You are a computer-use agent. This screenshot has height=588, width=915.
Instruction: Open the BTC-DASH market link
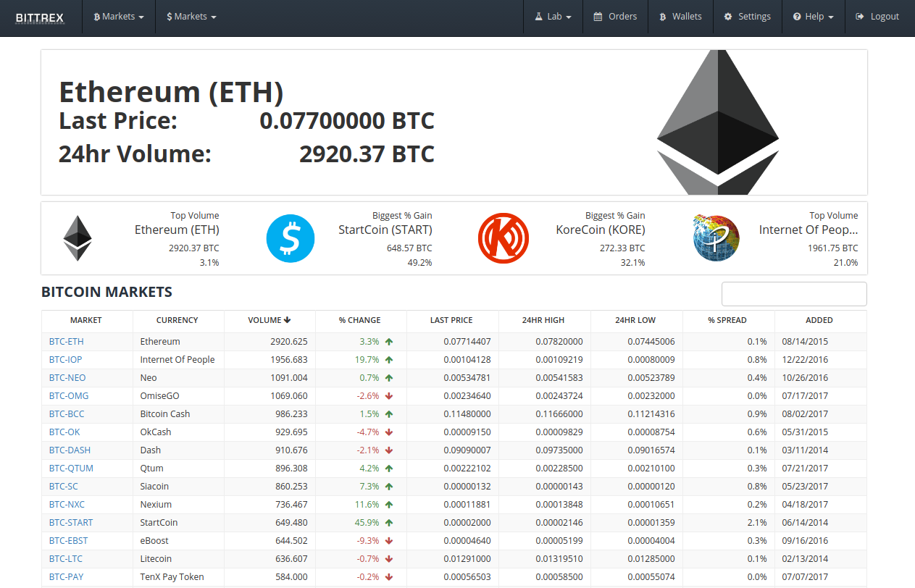point(70,450)
